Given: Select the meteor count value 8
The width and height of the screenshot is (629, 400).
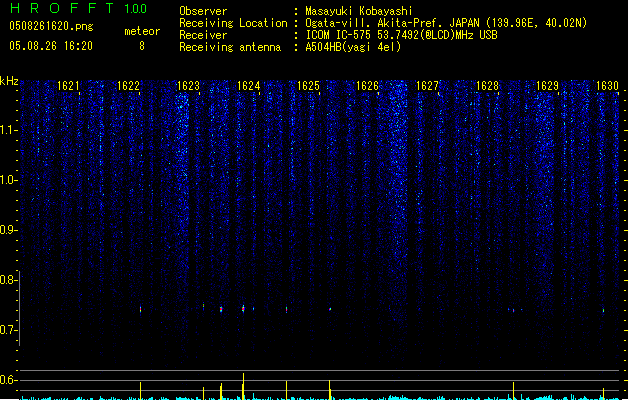Looking at the screenshot, I should (x=142, y=46).
